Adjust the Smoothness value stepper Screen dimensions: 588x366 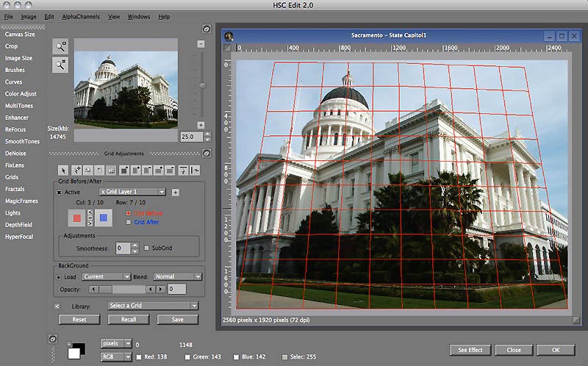(x=135, y=248)
